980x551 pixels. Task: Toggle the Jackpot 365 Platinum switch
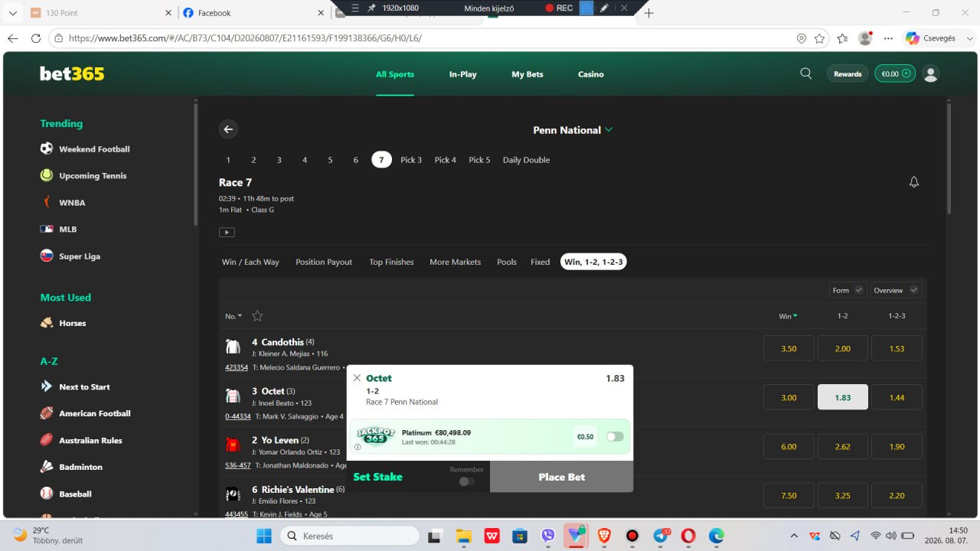615,436
